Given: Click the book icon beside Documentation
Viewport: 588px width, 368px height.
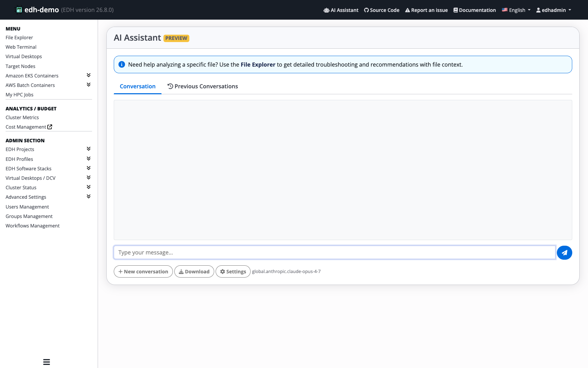Looking at the screenshot, I should (455, 10).
